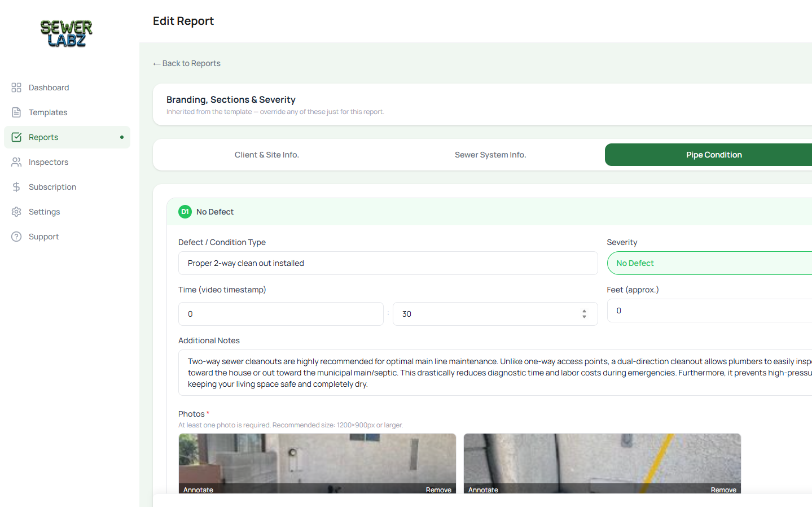Open the Subscription page
The width and height of the screenshot is (812, 507).
coord(67,187)
